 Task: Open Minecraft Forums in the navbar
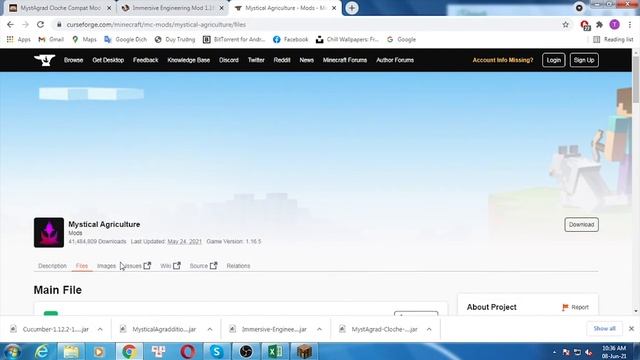click(345, 60)
